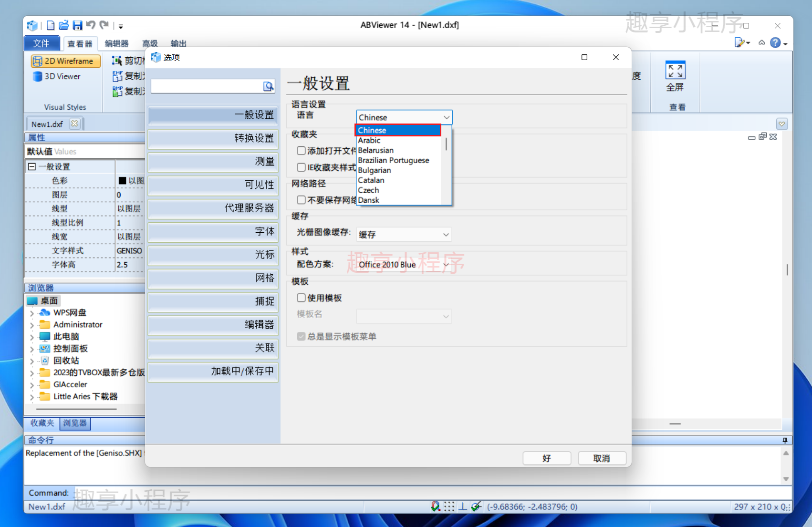The image size is (812, 527).
Task: Toggle the IE收藏夹样式 checkbox
Action: tap(301, 167)
